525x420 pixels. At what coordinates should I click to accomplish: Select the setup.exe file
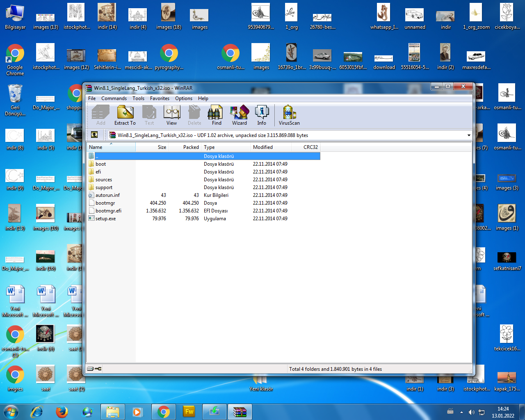203,219
